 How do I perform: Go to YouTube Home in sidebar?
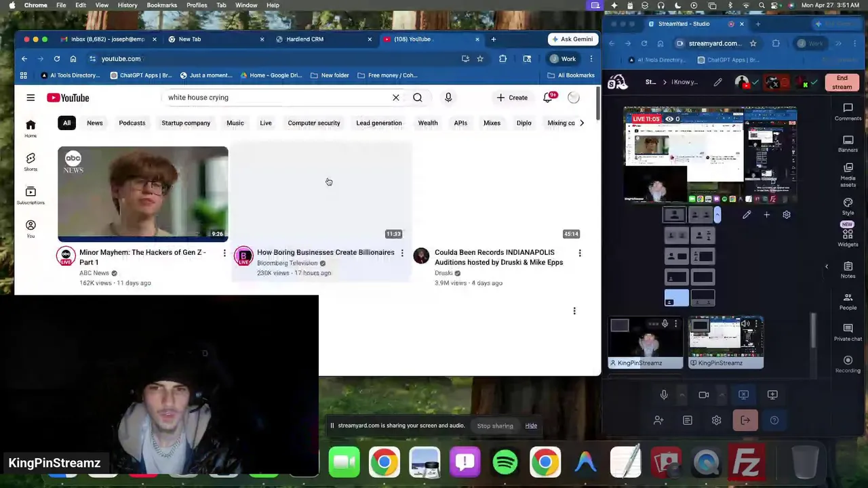pos(31,128)
